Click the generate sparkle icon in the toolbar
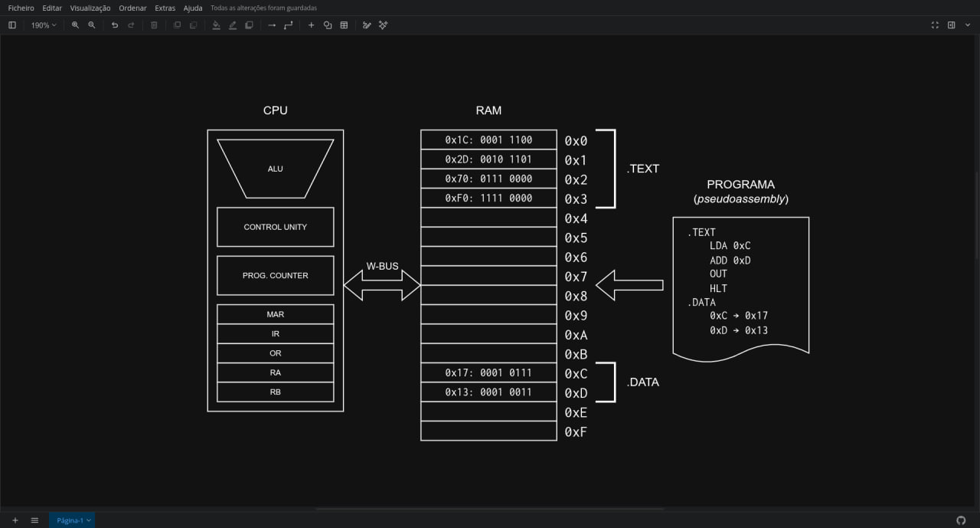 (383, 25)
